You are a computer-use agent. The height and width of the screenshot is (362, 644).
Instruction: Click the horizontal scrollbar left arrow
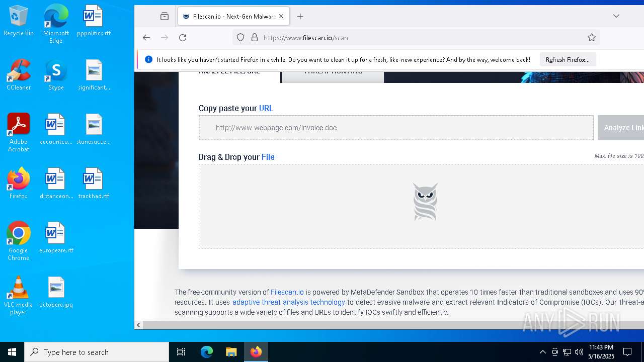pyautogui.click(x=138, y=325)
